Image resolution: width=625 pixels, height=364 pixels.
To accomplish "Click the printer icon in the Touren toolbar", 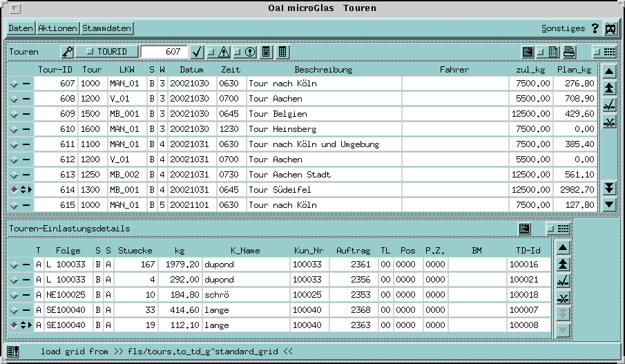I will pyautogui.click(x=568, y=52).
